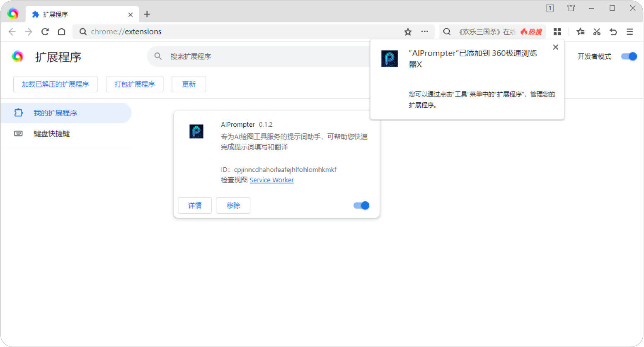Bookmark this page with the star icon

pyautogui.click(x=408, y=32)
